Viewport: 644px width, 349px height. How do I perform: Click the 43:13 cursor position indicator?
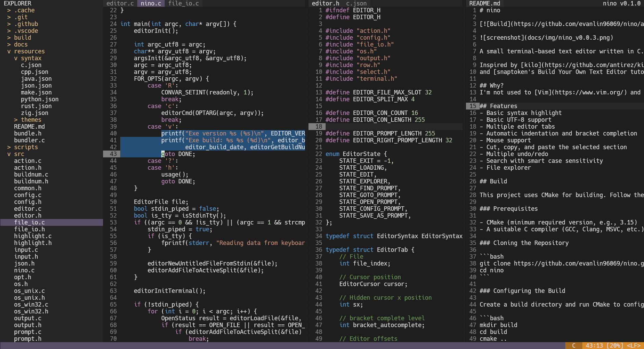click(x=594, y=346)
